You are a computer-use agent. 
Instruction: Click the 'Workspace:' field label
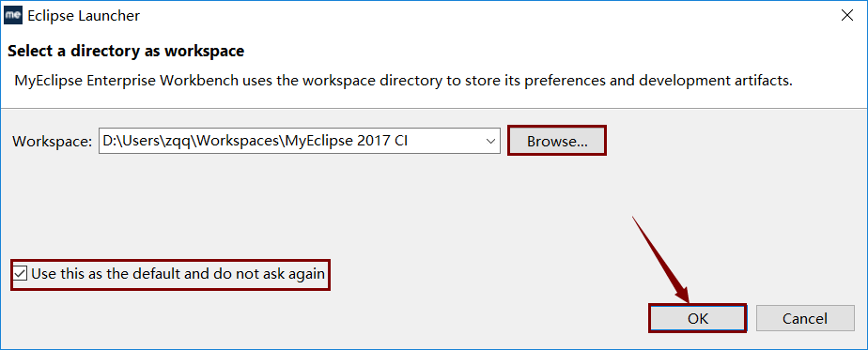coord(52,142)
